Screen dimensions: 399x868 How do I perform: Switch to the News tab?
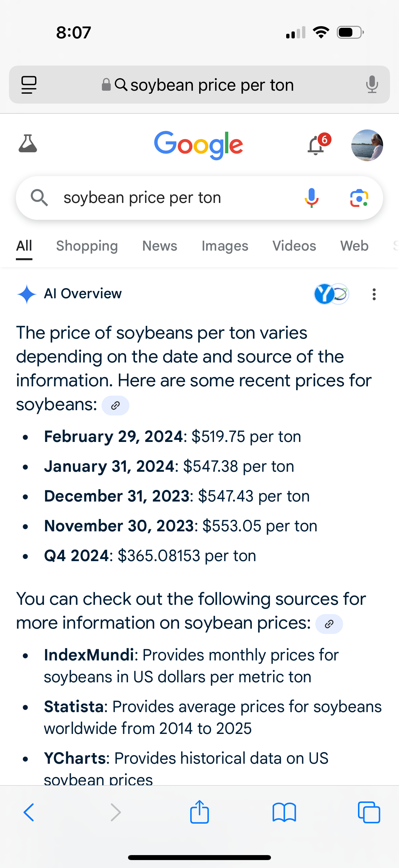(x=159, y=246)
